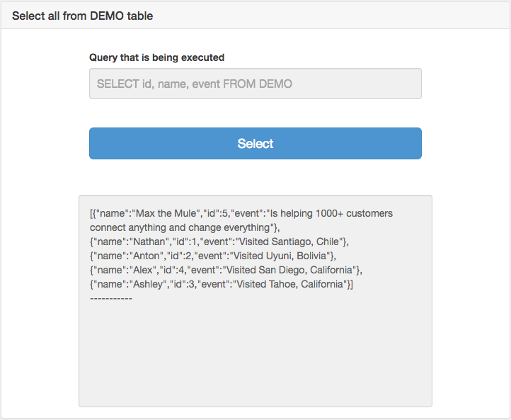Click 'Visited Uyuni, Bolivia' event text

pyautogui.click(x=276, y=256)
